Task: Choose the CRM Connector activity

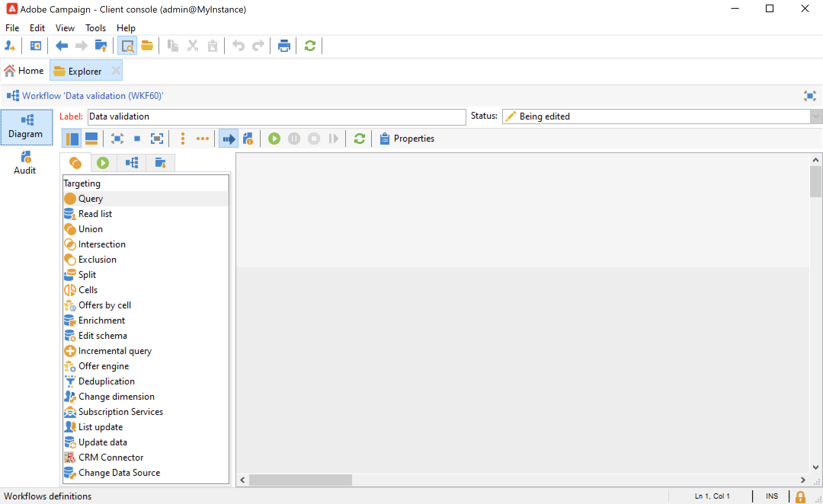Action: point(111,458)
